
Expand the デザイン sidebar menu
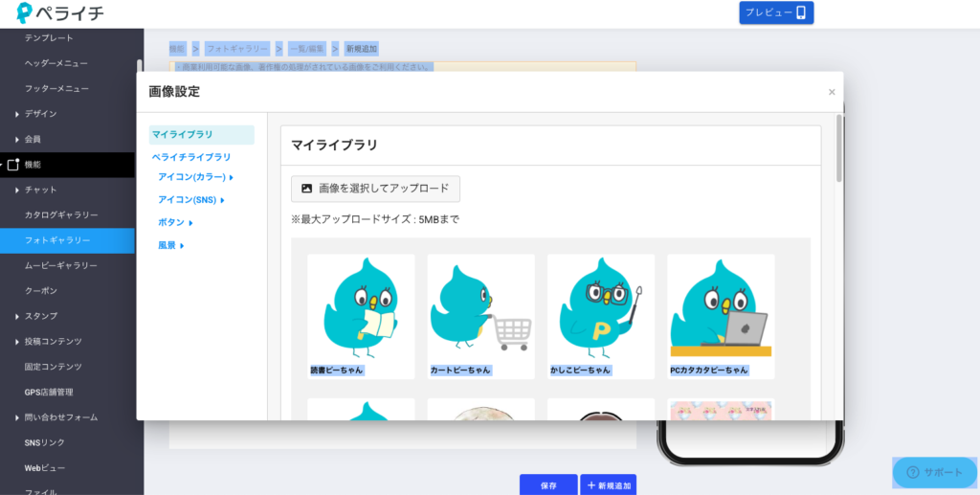point(40,114)
